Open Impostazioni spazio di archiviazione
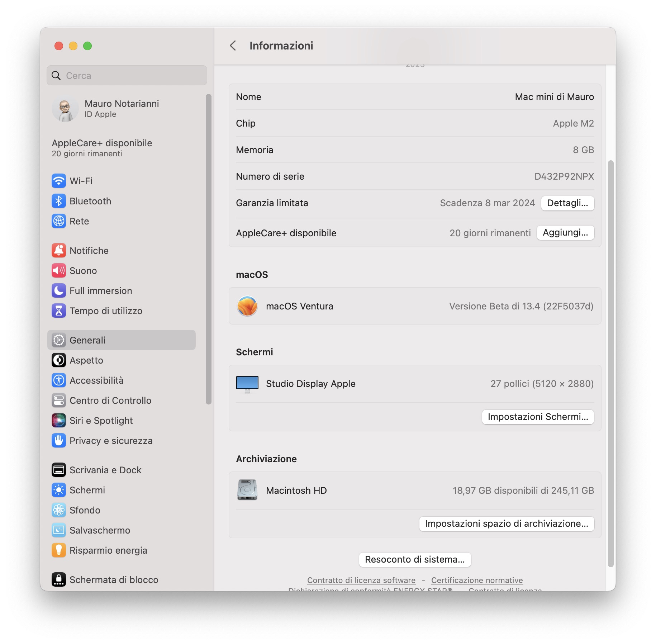The image size is (656, 644). coord(507,524)
